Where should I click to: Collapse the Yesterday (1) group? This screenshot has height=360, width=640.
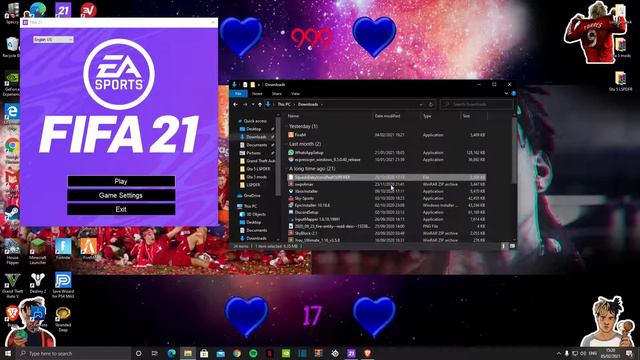[x=303, y=127]
